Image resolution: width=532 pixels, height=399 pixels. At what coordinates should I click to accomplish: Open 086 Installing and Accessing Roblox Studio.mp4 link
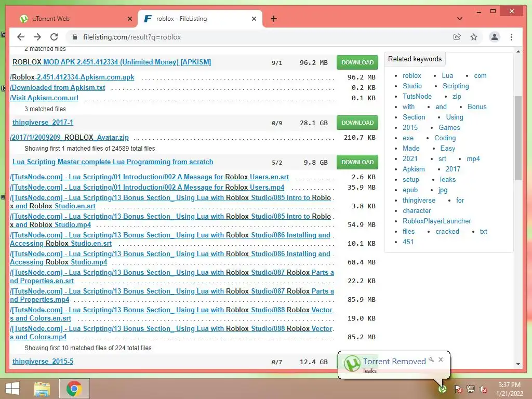tap(170, 258)
